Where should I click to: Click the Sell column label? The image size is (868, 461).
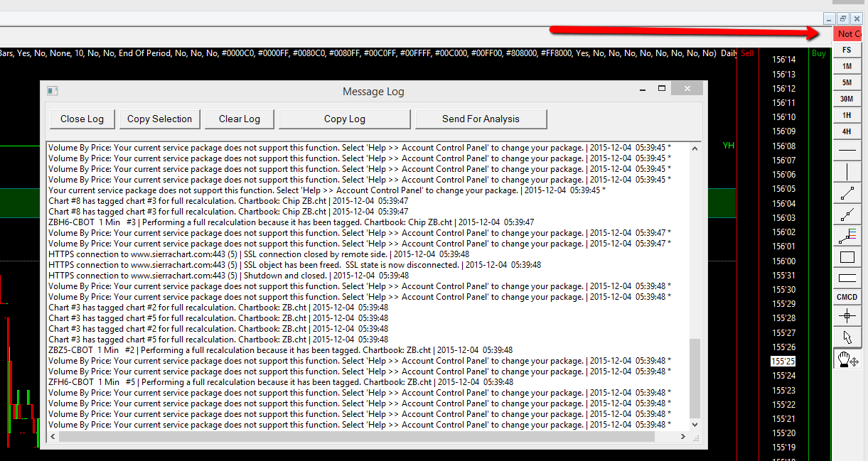click(x=747, y=53)
